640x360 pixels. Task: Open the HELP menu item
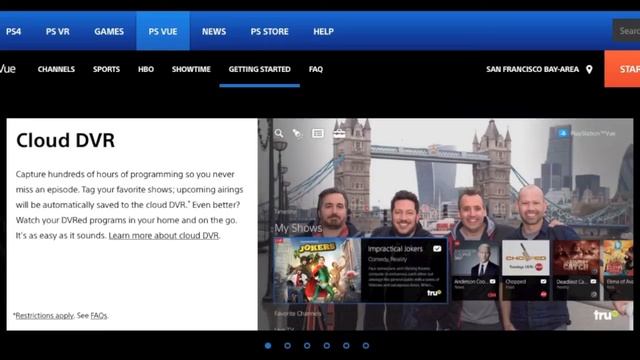point(323,31)
